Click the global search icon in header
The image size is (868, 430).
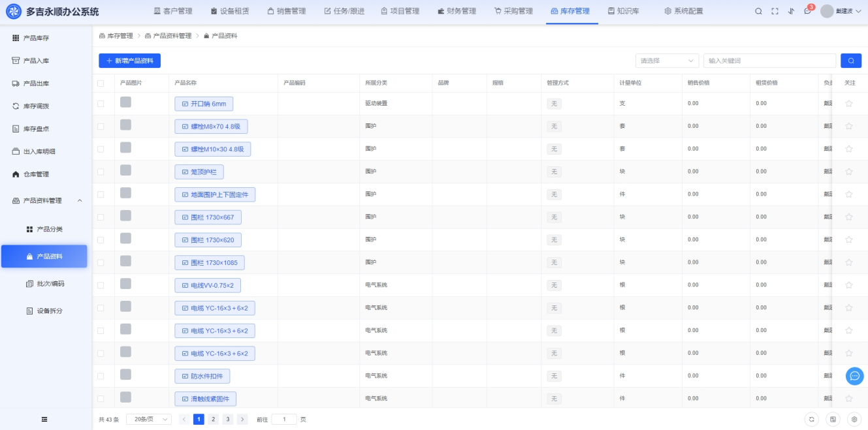click(758, 11)
